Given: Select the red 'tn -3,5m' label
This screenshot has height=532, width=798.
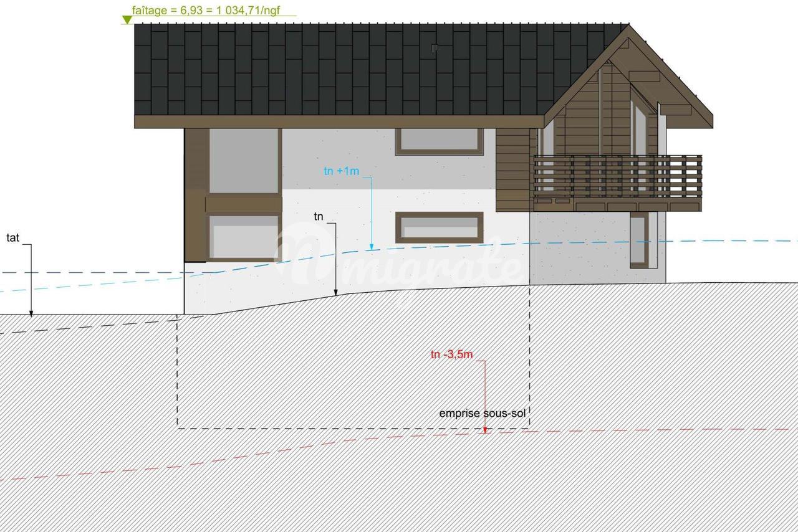Looking at the screenshot, I should click(451, 354).
